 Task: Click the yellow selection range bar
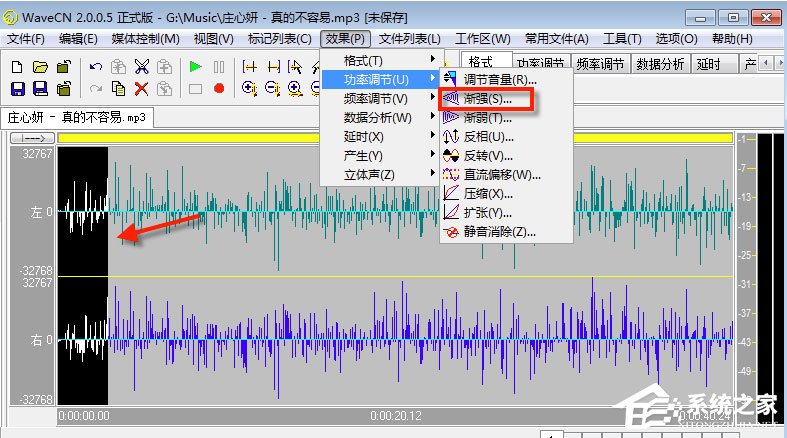[400, 138]
